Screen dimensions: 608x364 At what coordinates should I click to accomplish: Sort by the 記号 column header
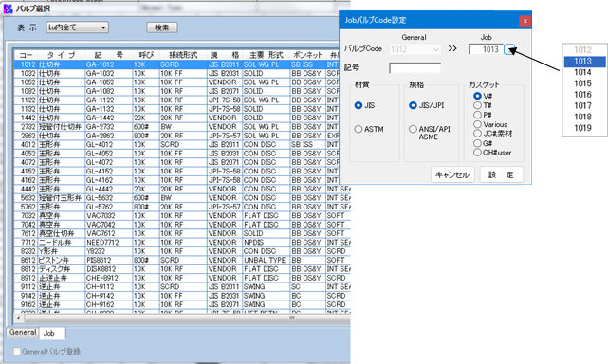(x=108, y=55)
